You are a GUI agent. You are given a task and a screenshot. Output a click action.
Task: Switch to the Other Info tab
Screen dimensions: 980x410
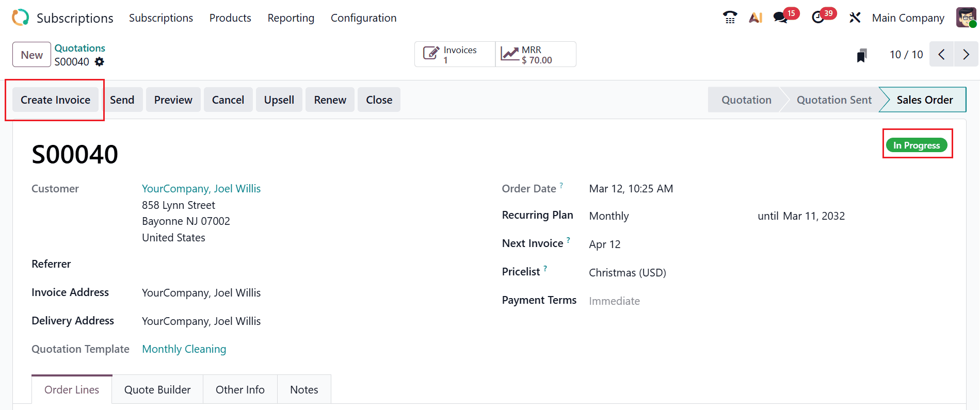[240, 390]
